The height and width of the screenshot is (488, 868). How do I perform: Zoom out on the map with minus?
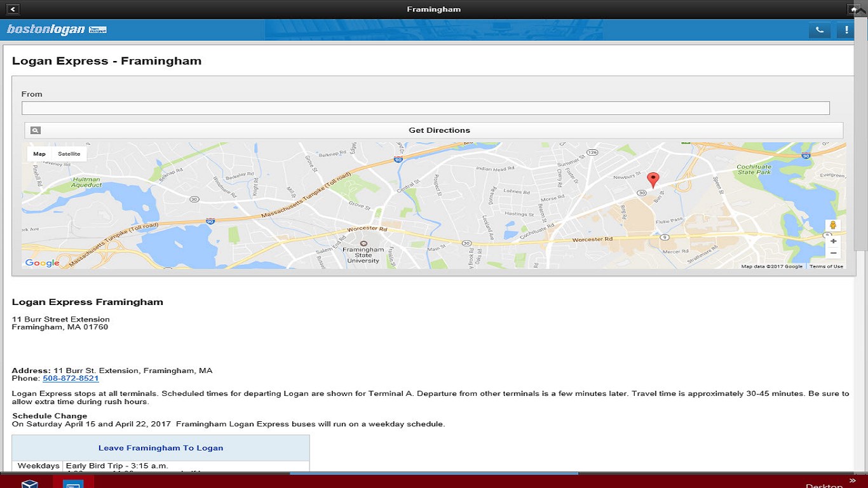[833, 253]
